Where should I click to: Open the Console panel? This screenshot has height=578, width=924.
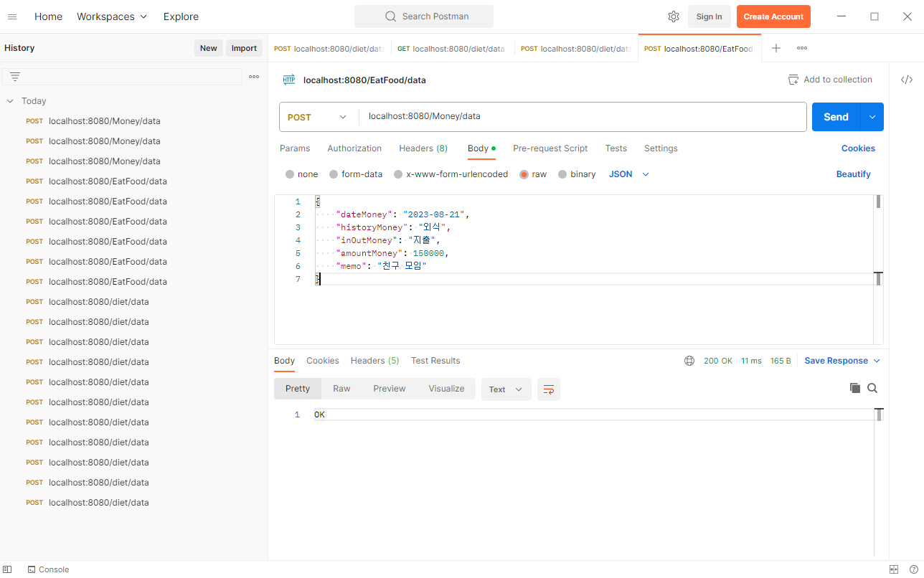(x=48, y=569)
